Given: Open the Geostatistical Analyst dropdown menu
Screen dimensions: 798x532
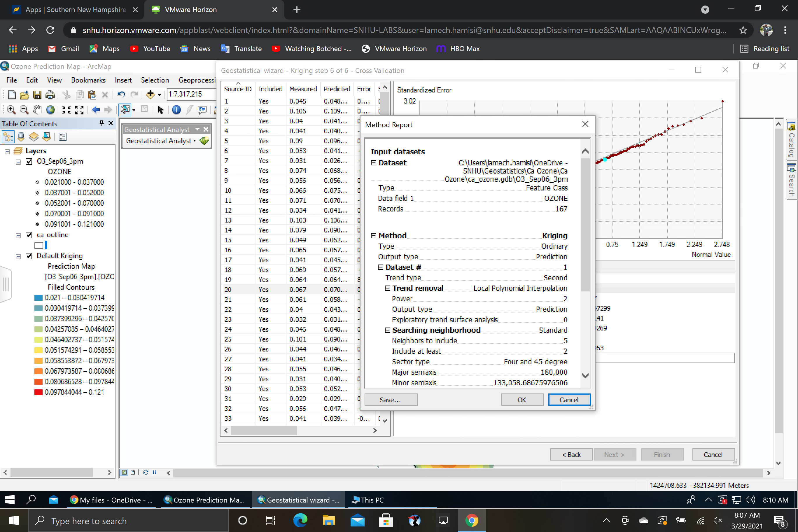Looking at the screenshot, I should 161,141.
